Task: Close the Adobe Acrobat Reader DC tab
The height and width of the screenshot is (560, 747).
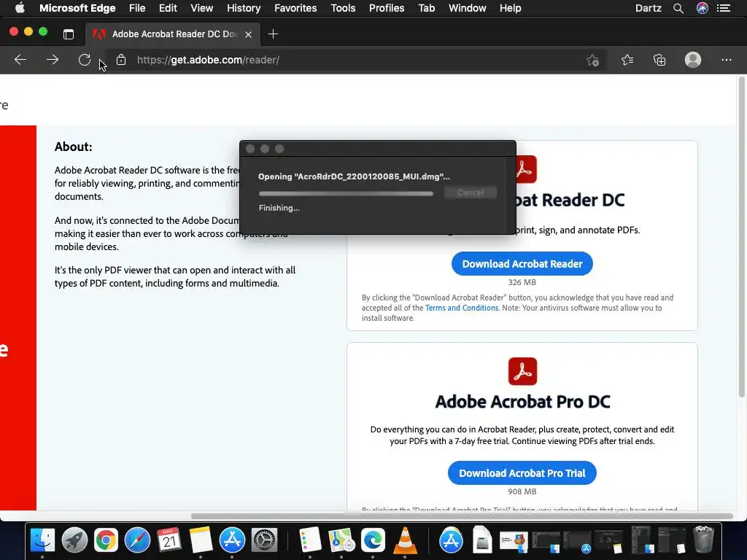Action: pos(248,34)
